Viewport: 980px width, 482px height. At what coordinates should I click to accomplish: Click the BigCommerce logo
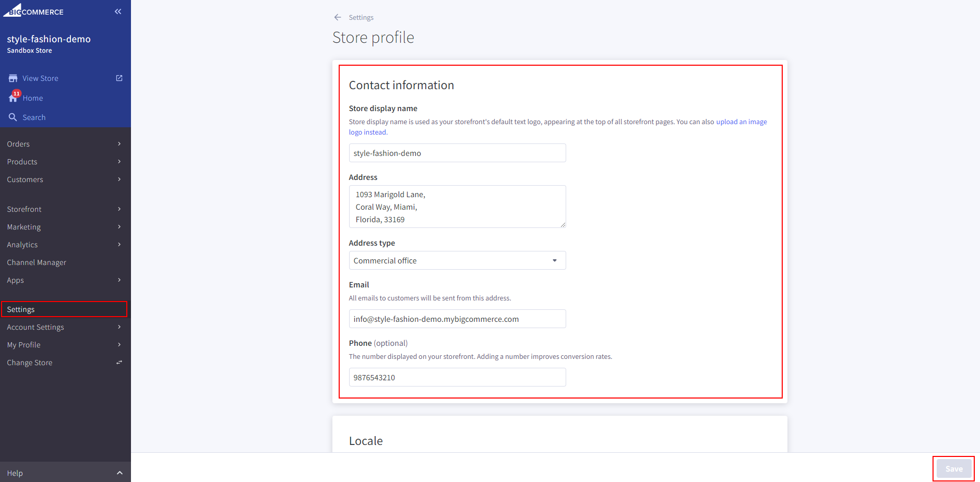(x=33, y=10)
